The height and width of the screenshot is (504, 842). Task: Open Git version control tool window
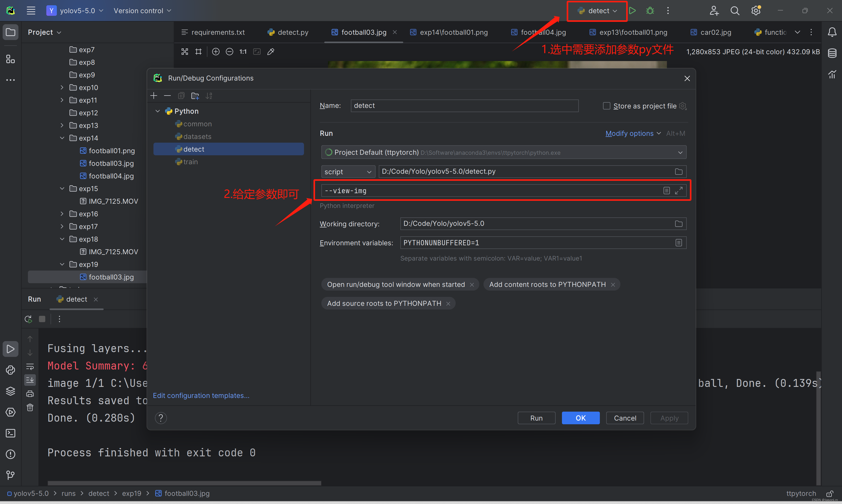click(11, 475)
